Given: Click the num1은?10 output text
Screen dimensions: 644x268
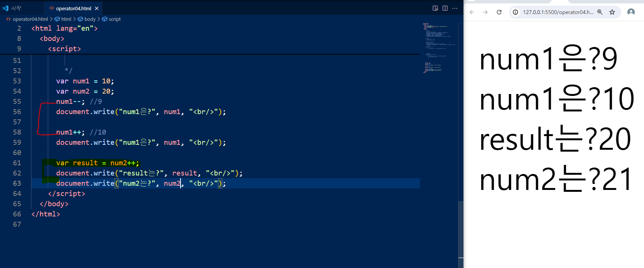Looking at the screenshot, I should point(557,99).
